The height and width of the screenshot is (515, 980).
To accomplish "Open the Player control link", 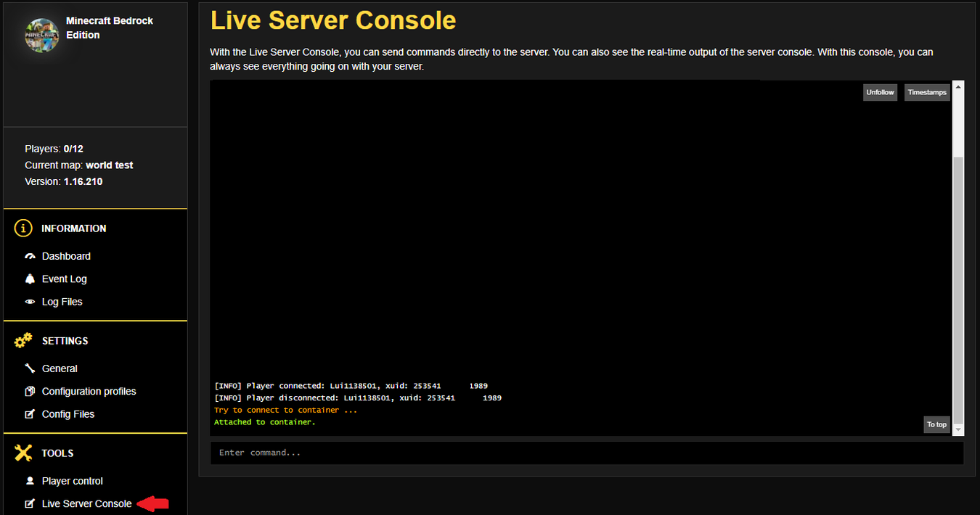I will 72,481.
